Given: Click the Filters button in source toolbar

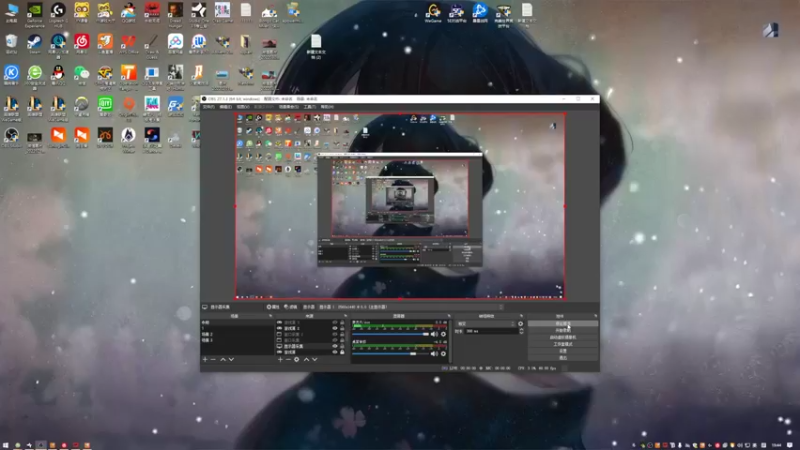Looking at the screenshot, I should 291,307.
